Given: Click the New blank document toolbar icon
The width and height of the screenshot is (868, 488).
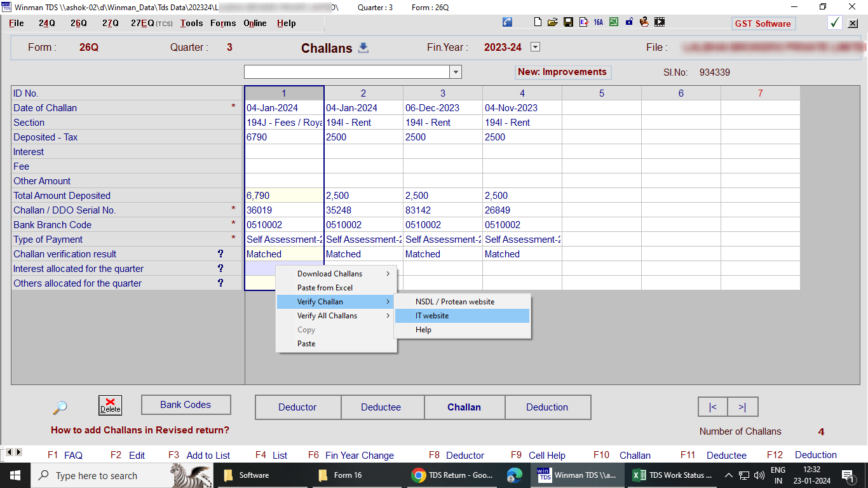Looking at the screenshot, I should [538, 22].
